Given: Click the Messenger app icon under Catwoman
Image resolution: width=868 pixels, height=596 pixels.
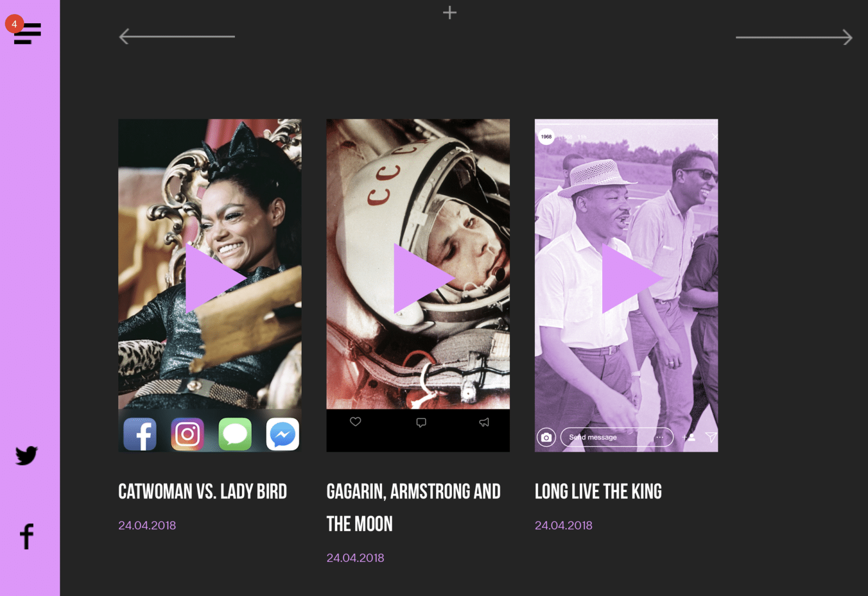Looking at the screenshot, I should (283, 434).
